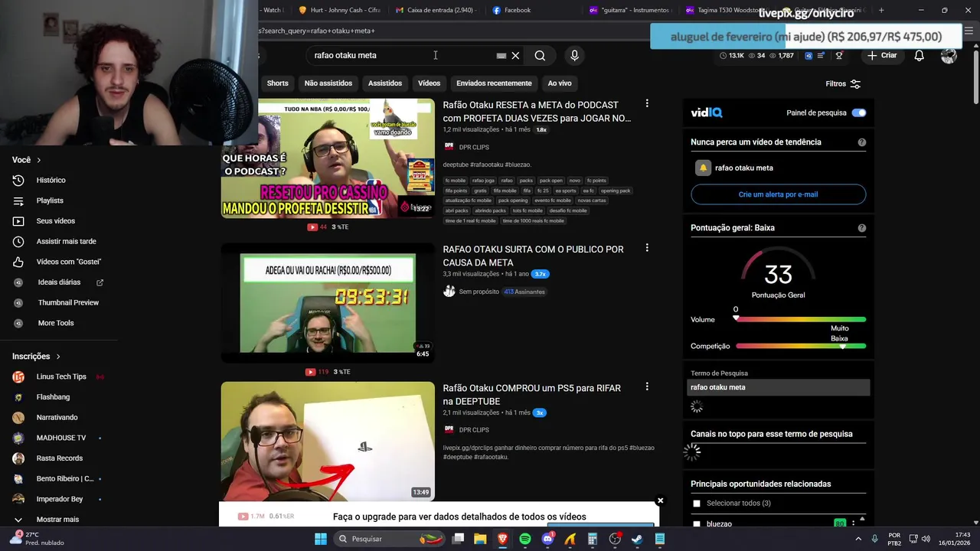Open File Explorer from the taskbar
Viewport: 980px width, 551px height.
point(480,539)
